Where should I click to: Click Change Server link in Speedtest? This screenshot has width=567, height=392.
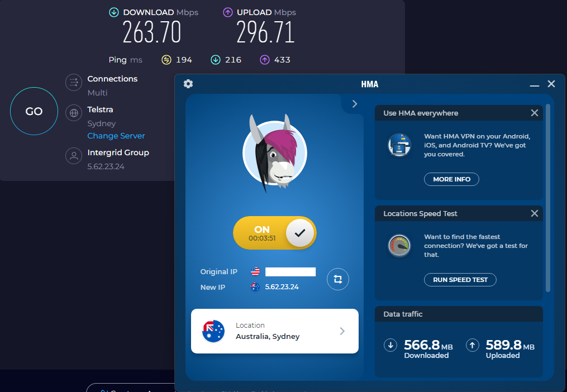click(x=116, y=136)
